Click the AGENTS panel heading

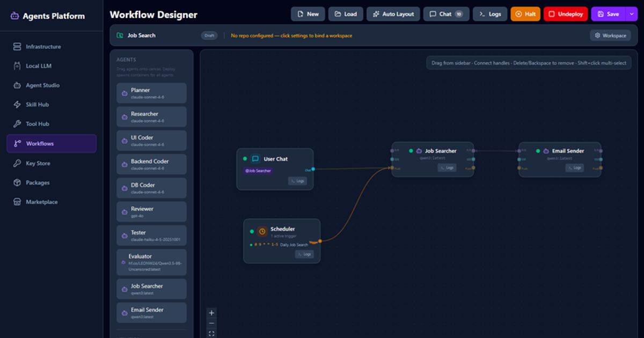coord(126,60)
